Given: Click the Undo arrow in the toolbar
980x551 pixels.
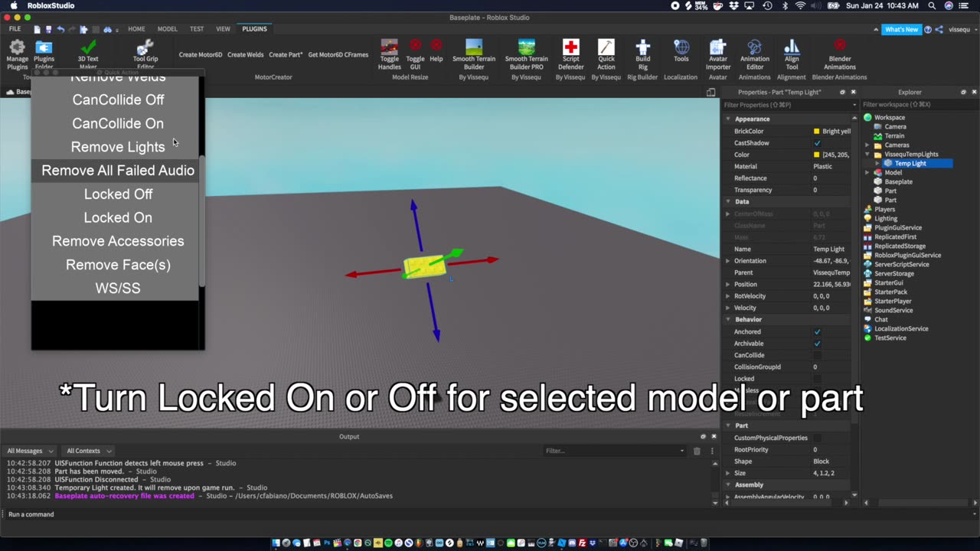Looking at the screenshot, I should pyautogui.click(x=60, y=29).
